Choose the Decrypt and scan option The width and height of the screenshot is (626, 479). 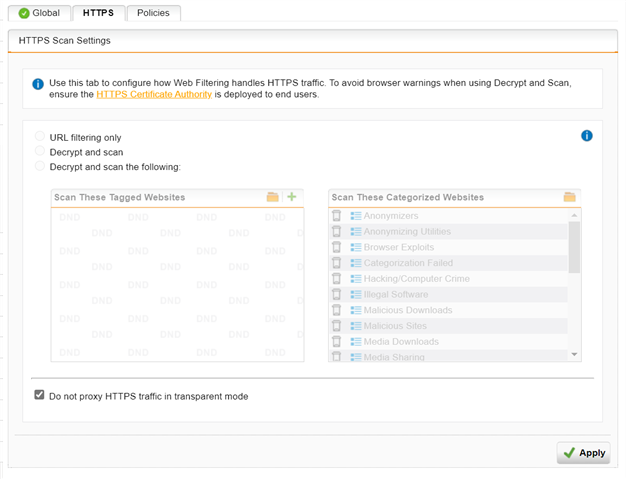point(40,151)
